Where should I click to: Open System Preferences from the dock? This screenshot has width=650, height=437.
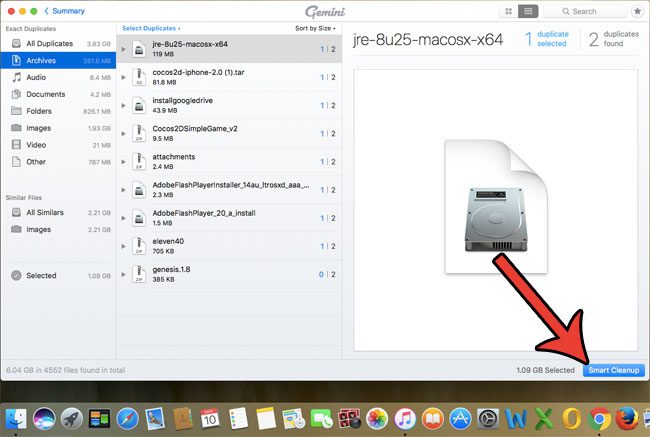click(488, 419)
